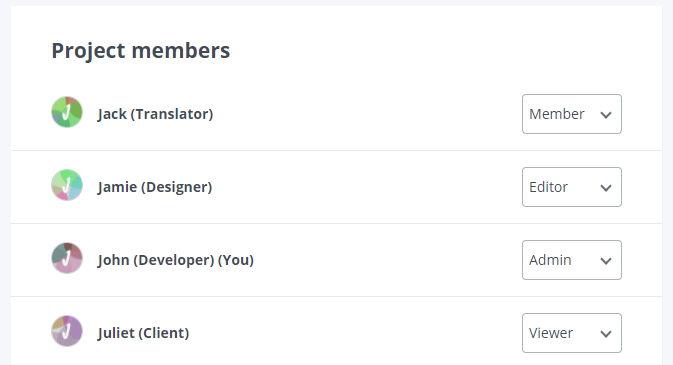This screenshot has width=673, height=365.
Task: Expand Juliet's Viewer role dropdown
Action: coord(572,333)
